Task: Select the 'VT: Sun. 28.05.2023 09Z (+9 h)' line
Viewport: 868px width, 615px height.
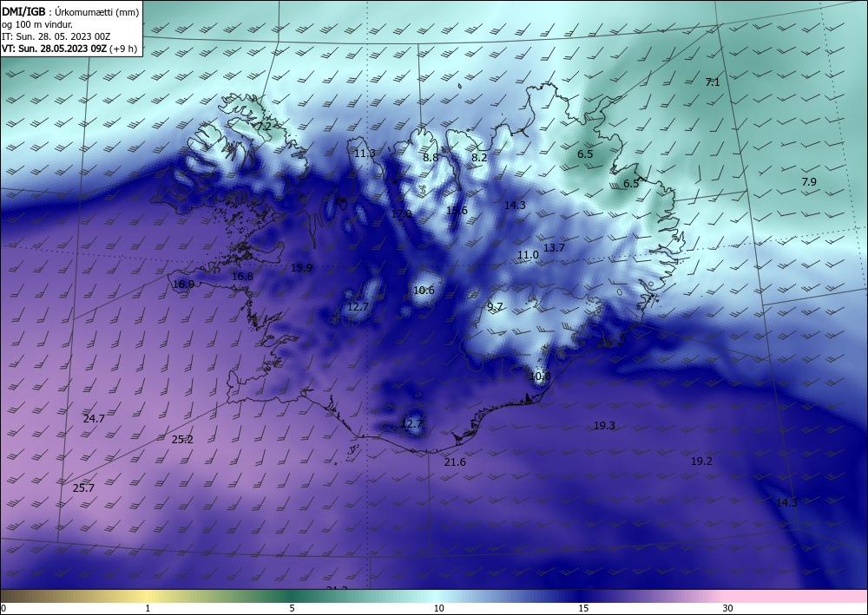Action: click(69, 49)
